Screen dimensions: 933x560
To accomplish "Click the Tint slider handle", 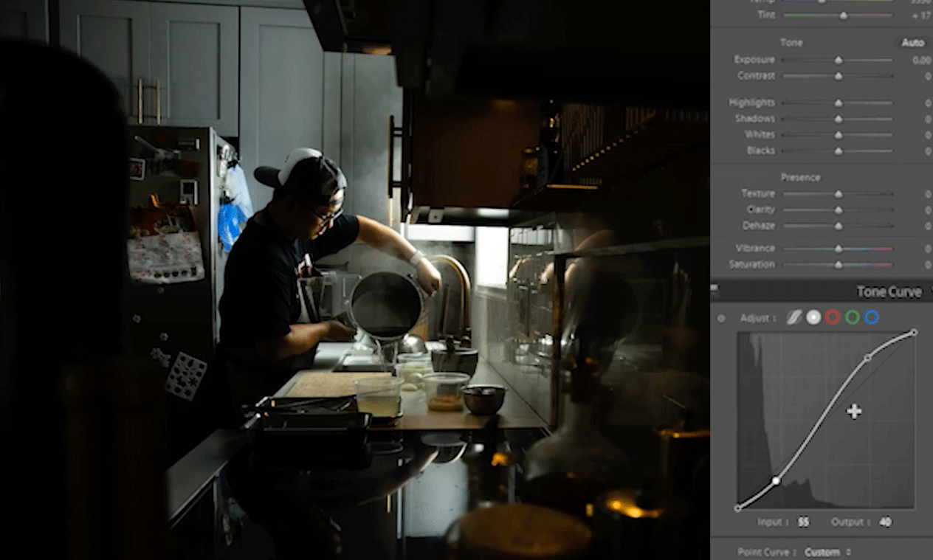I will (x=843, y=15).
